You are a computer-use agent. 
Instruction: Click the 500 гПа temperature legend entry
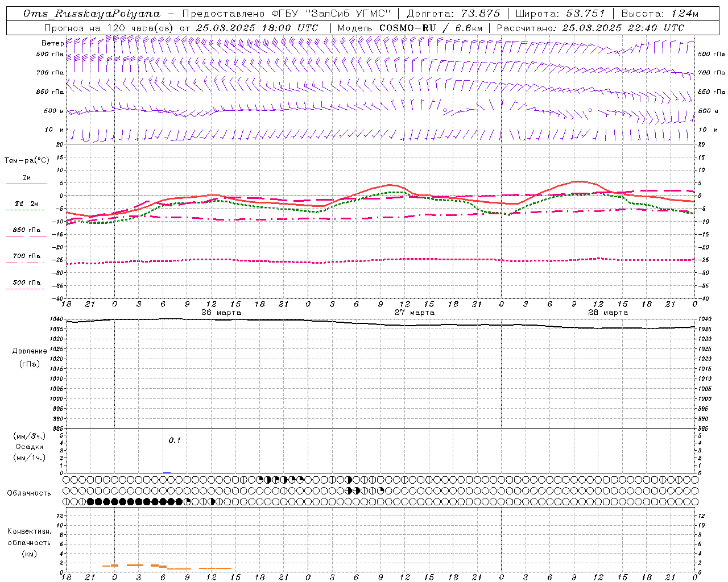(x=26, y=282)
